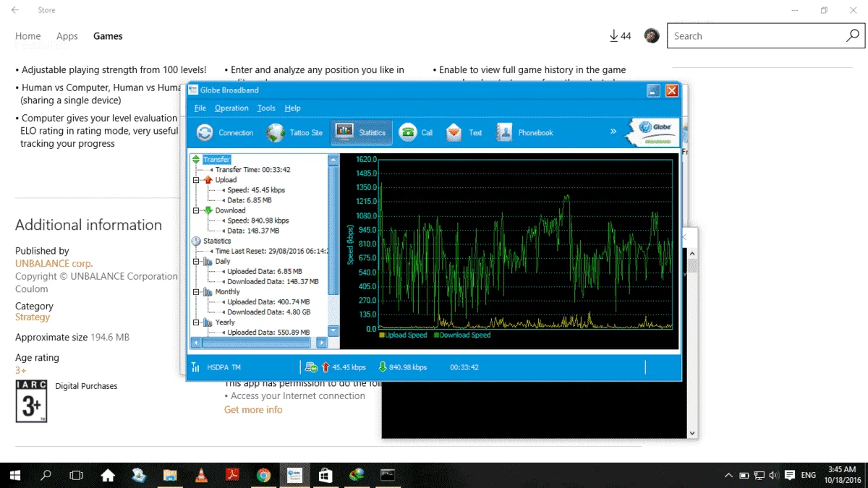Collapse the Daily statistics node

point(197,262)
